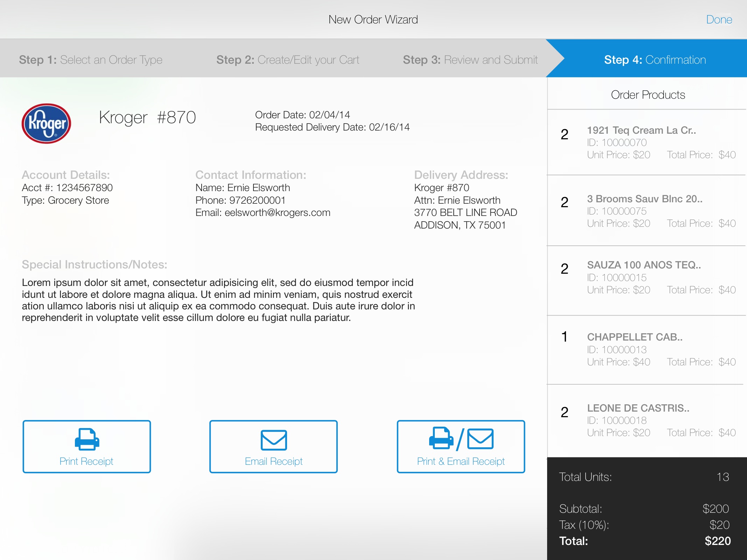This screenshot has height=560, width=747.
Task: Click the Tax (10%) amount $20
Action: point(720,525)
